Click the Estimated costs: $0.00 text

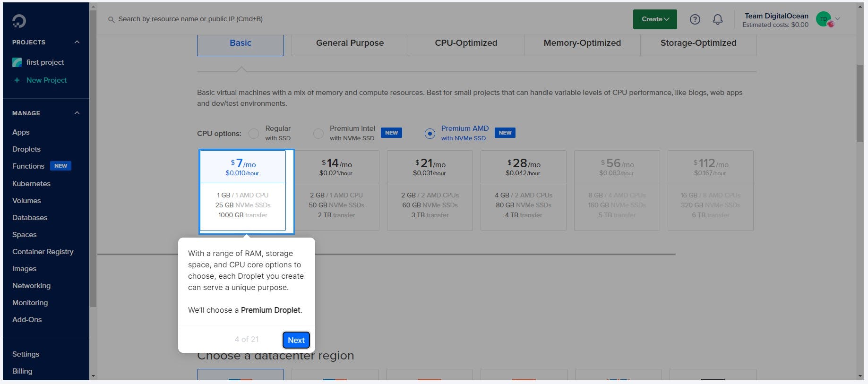pyautogui.click(x=775, y=25)
